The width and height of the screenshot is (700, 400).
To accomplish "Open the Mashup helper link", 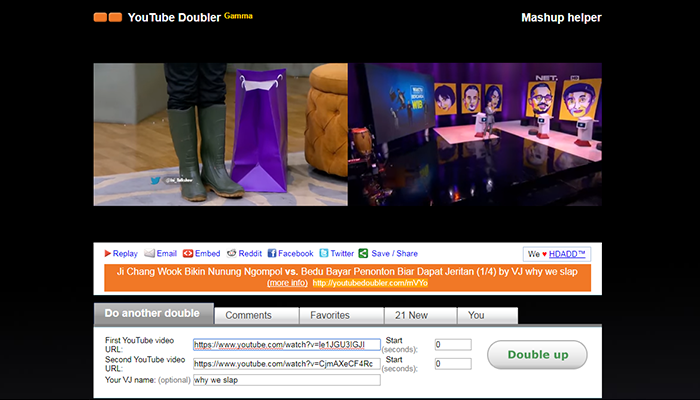I will pos(561,17).
